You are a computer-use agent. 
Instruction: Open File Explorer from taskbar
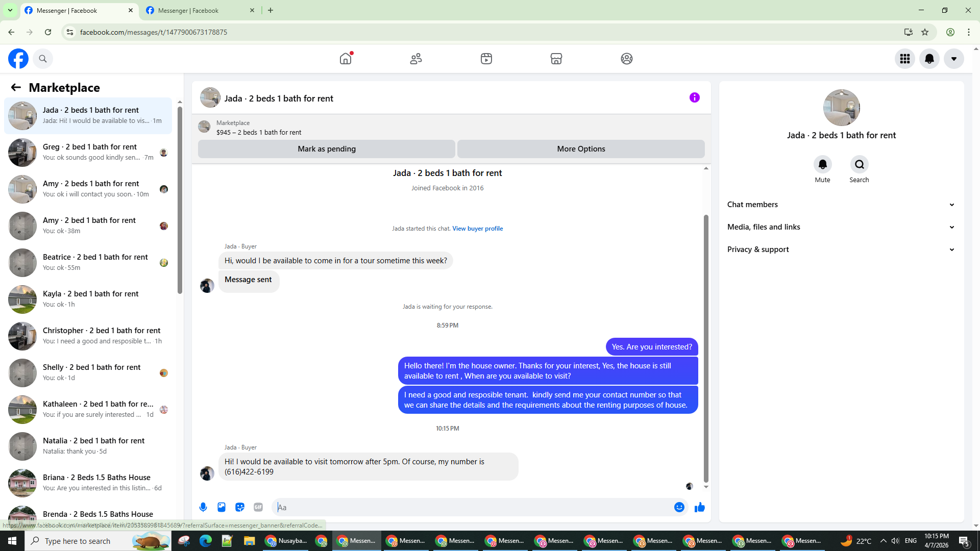[x=249, y=541]
